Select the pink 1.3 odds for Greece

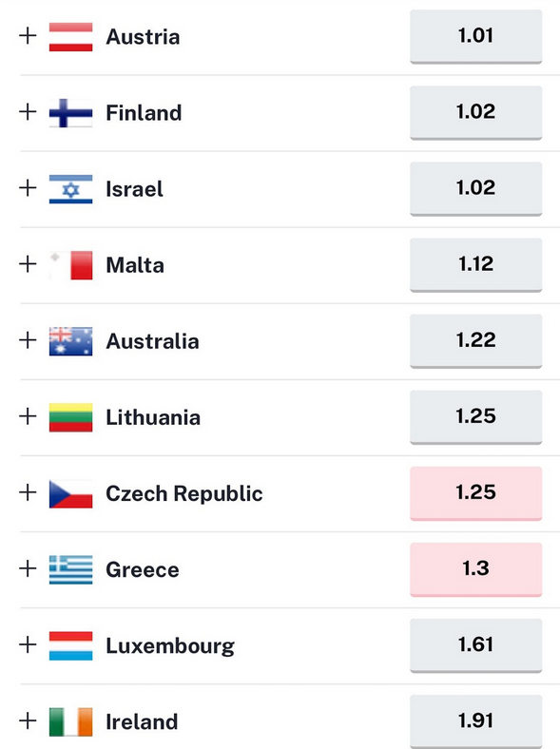click(x=476, y=569)
